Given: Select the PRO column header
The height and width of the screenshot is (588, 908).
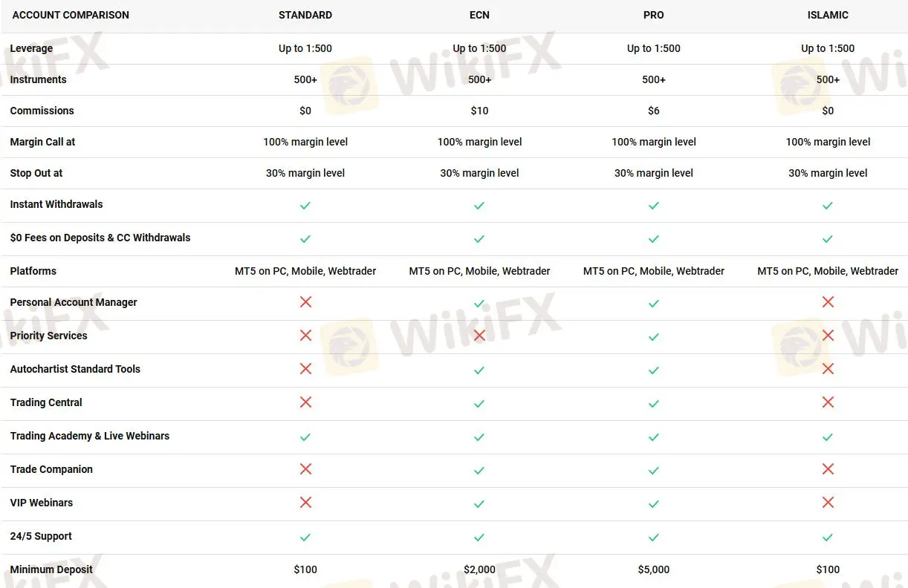Looking at the screenshot, I should click(x=654, y=15).
